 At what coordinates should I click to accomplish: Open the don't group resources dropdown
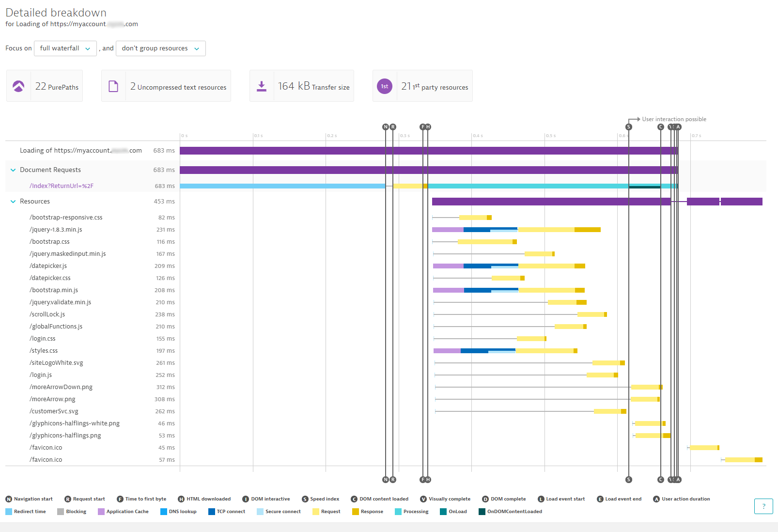click(160, 48)
